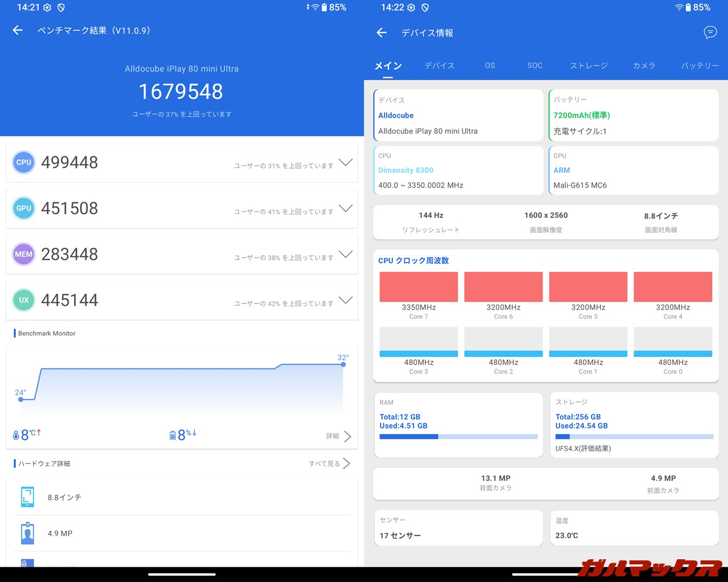Tap back arrow on device info screen
Image resolution: width=728 pixels, height=582 pixels.
point(382,33)
